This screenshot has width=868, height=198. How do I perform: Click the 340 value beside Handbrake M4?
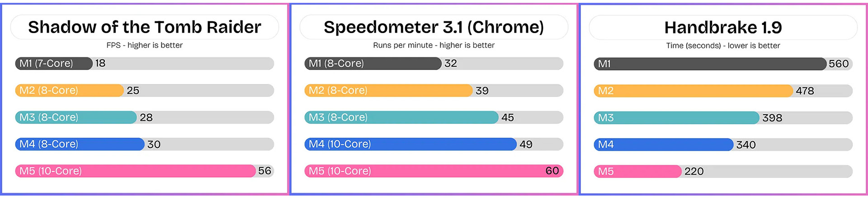pos(746,145)
